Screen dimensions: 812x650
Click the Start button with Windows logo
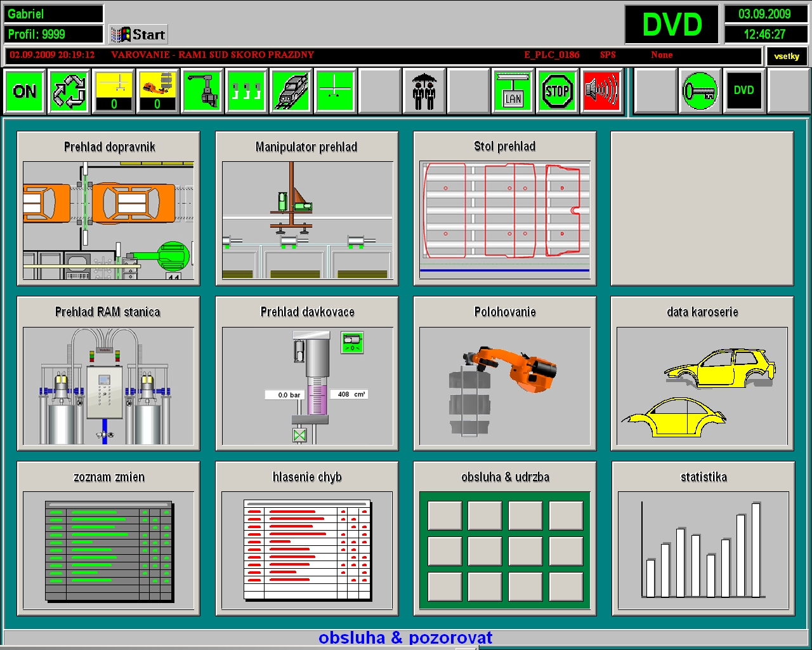tap(138, 34)
